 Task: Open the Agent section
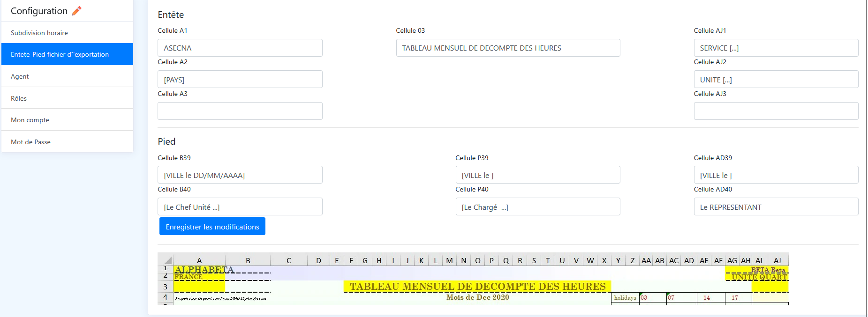point(67,76)
